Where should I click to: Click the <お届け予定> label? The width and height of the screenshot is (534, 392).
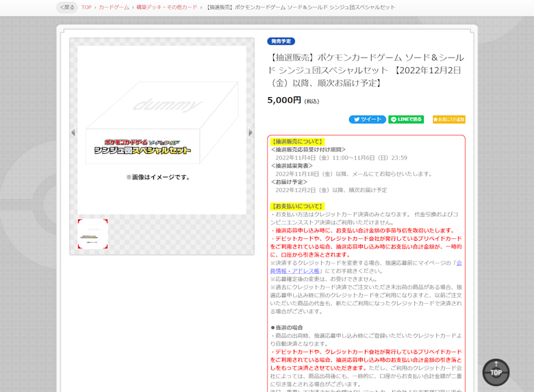pos(289,182)
